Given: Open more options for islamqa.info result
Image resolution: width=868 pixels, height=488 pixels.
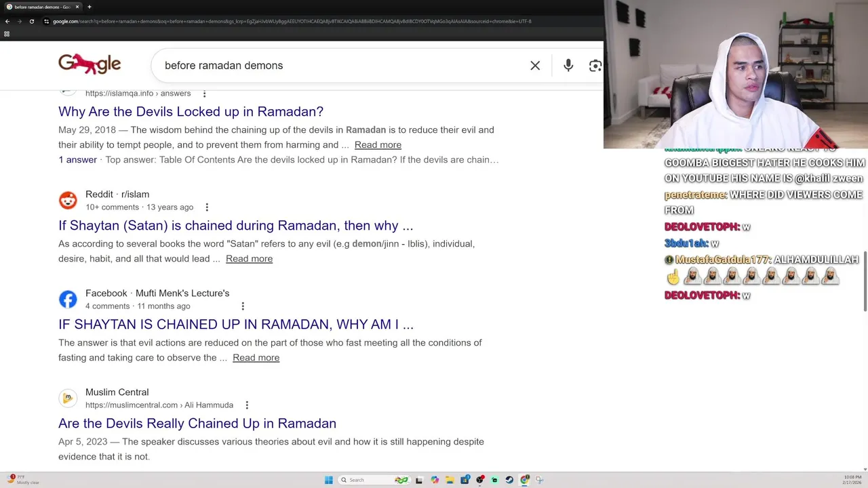Looking at the screenshot, I should tap(204, 94).
